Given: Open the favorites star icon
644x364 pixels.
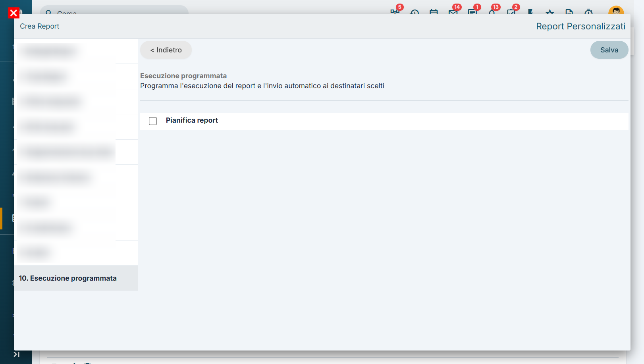Looking at the screenshot, I should pos(550,12).
